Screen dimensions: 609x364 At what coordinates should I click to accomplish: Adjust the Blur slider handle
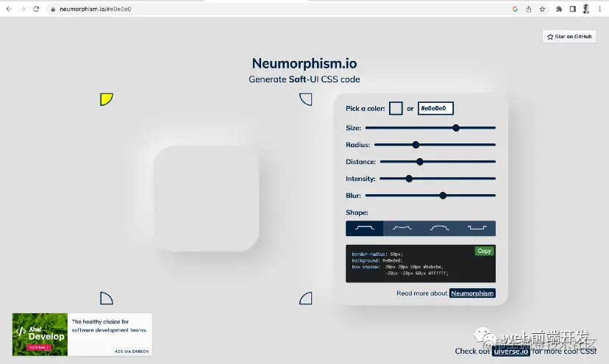click(443, 196)
